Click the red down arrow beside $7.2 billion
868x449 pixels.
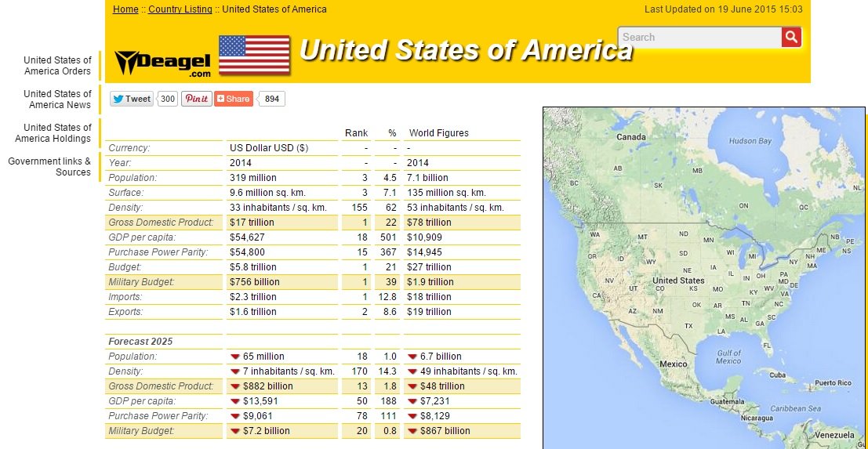click(x=235, y=431)
